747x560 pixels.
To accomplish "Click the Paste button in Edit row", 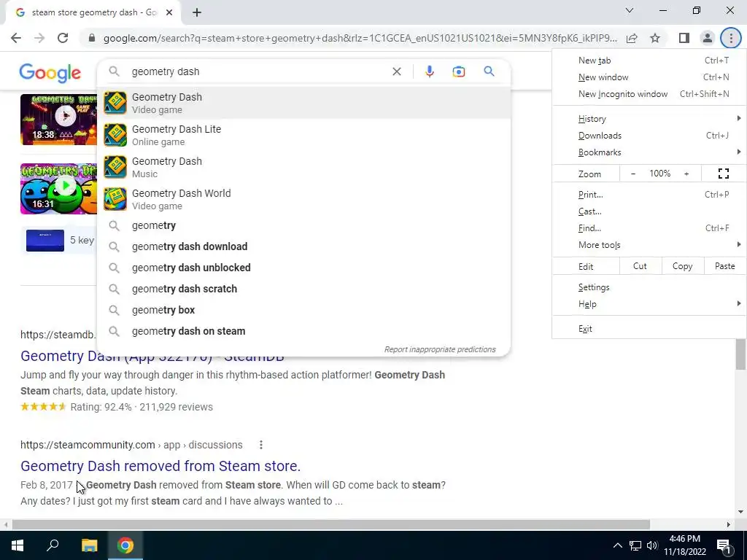I will [724, 266].
